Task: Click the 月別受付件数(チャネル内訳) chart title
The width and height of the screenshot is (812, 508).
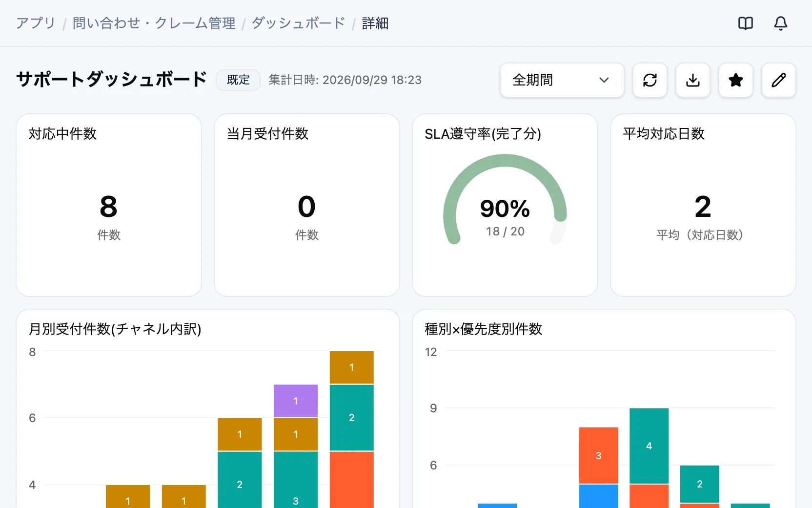Action: 115,329
